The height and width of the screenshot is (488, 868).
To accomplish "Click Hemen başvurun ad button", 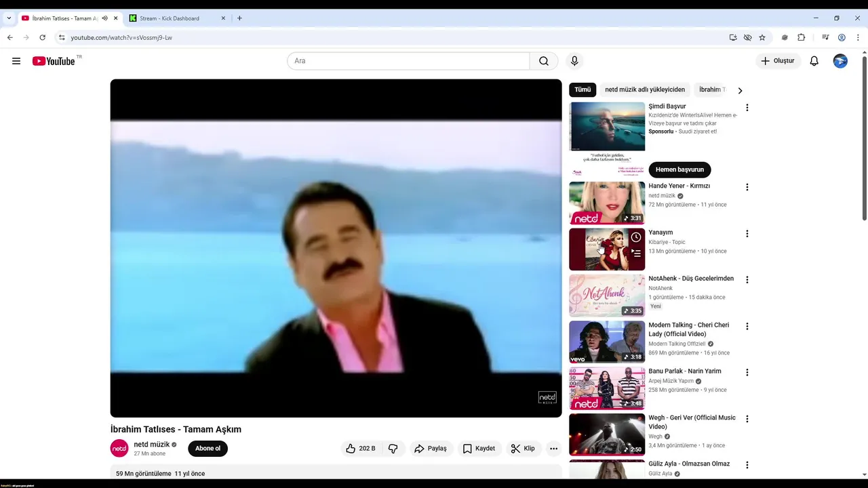I will (679, 169).
